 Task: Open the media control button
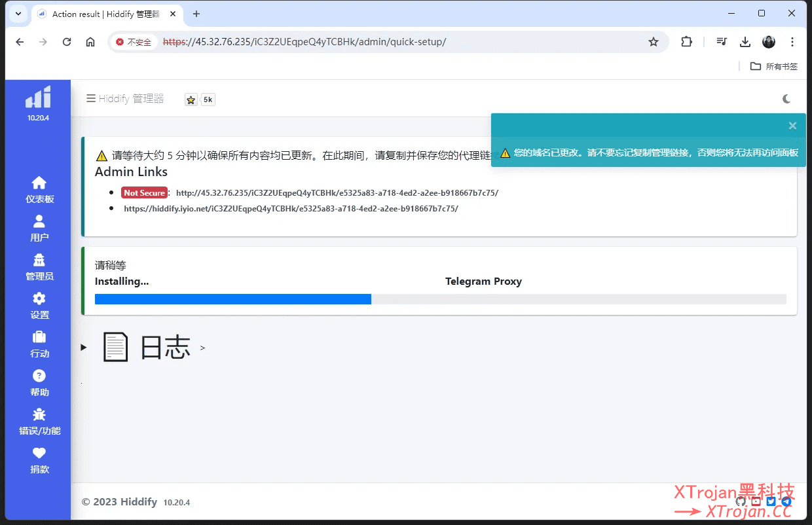722,42
